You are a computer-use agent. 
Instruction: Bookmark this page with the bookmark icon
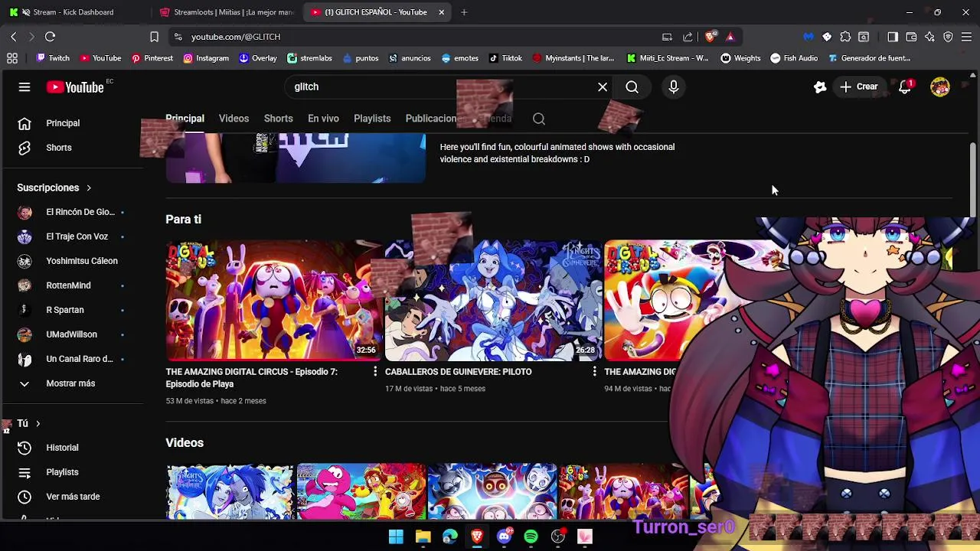pos(154,37)
